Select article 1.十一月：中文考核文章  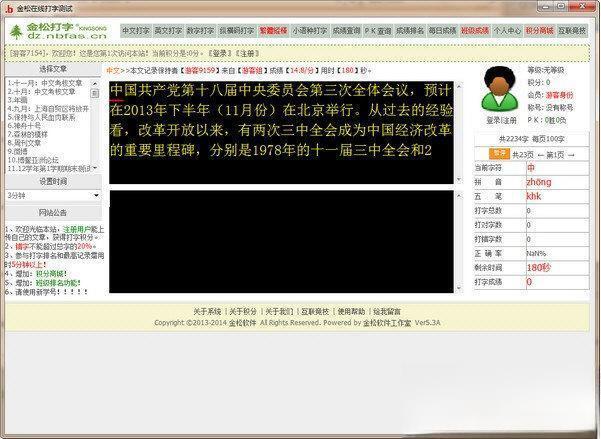point(45,83)
